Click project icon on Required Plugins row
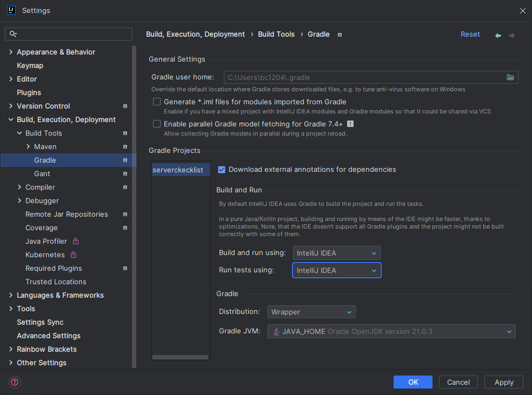This screenshot has height=395, width=532. (125, 268)
